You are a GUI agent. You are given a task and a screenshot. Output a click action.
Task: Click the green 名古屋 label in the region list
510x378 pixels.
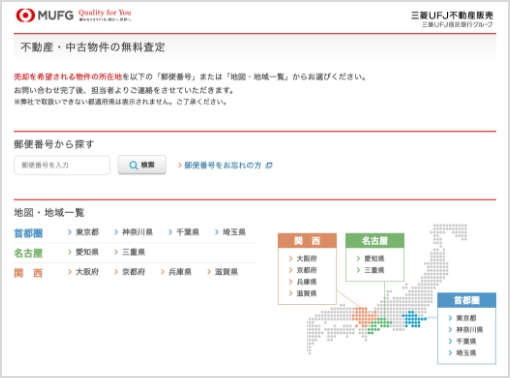click(28, 253)
